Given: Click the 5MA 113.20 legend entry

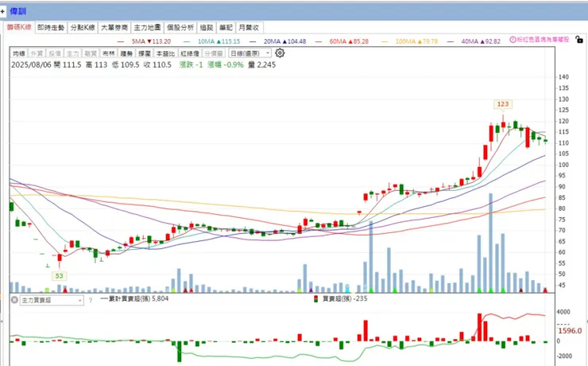Looking at the screenshot, I should (x=144, y=41).
